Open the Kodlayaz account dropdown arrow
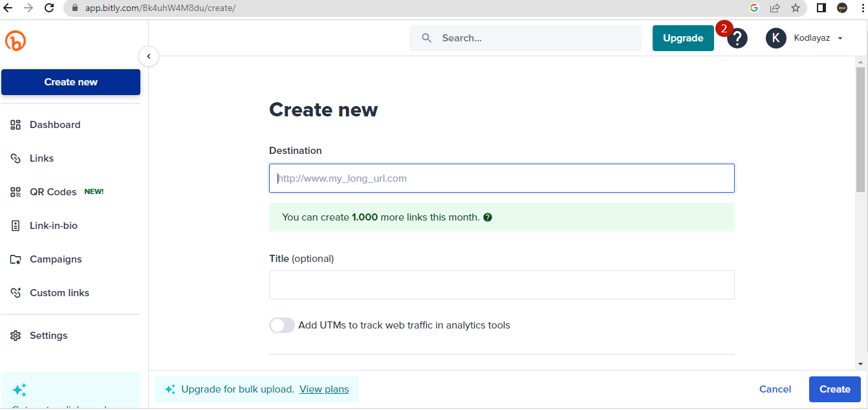Image resolution: width=868 pixels, height=410 pixels. [840, 39]
